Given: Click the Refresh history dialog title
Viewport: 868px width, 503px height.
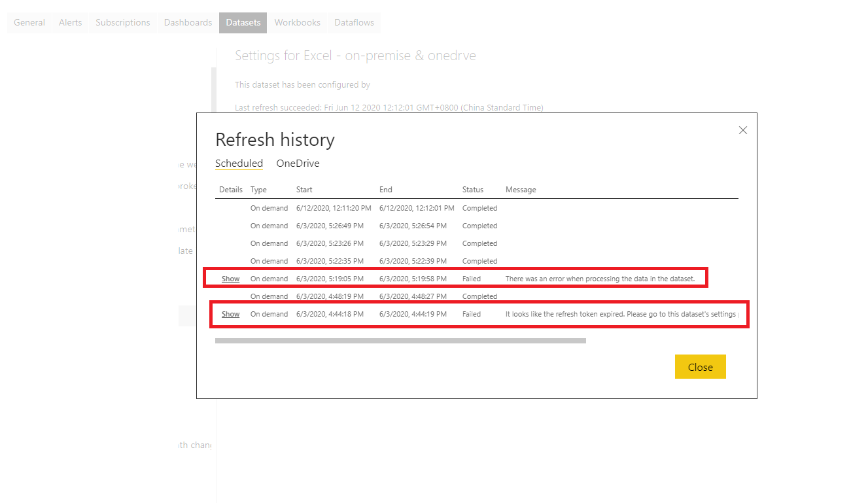Looking at the screenshot, I should tap(275, 139).
